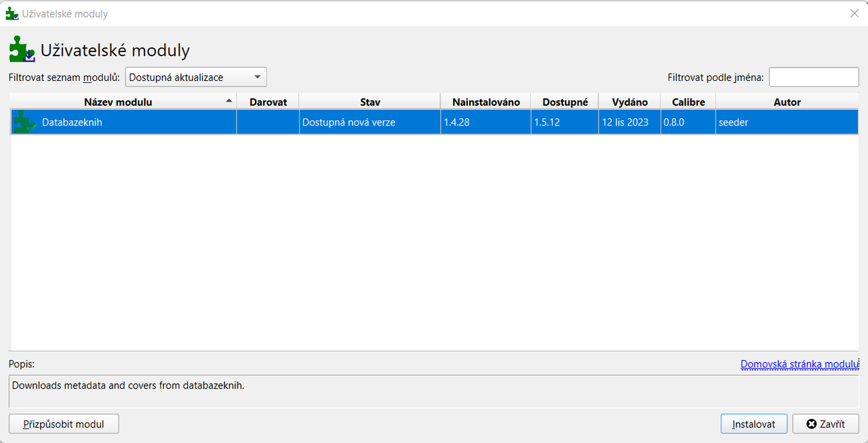The height and width of the screenshot is (443, 868).
Task: Sort by Nainstalováno column header
Action: click(x=486, y=102)
